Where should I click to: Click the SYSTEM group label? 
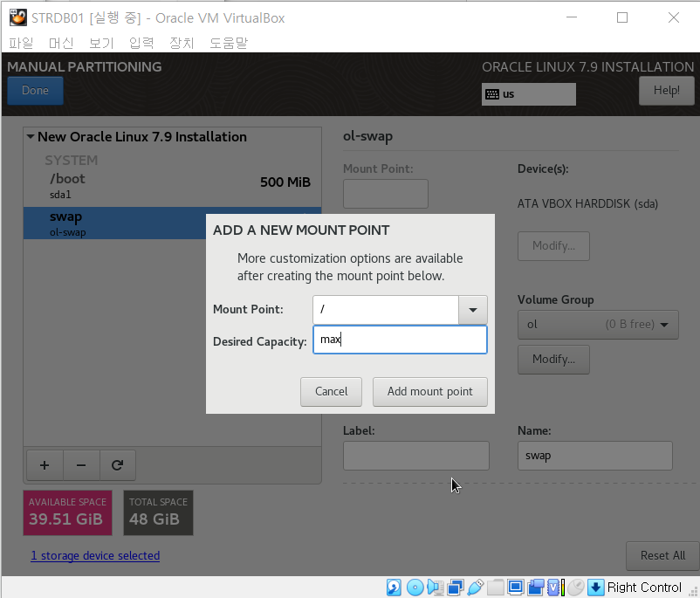(x=71, y=161)
